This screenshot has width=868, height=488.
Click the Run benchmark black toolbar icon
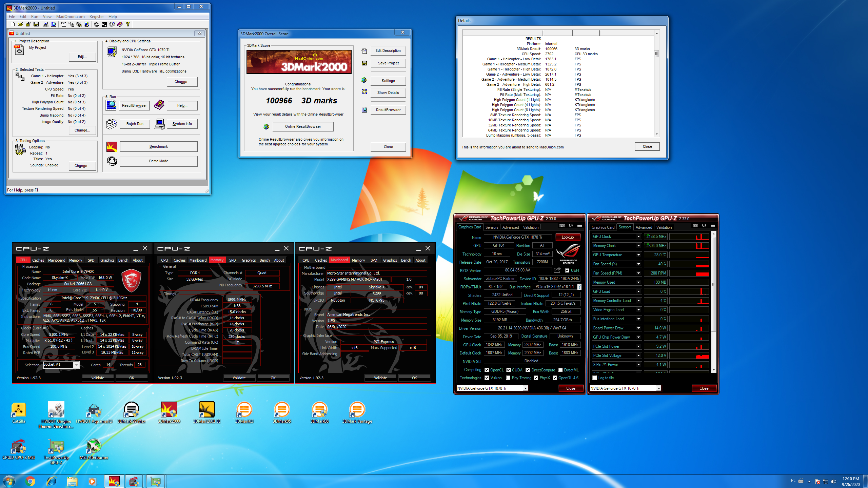pyautogui.click(x=104, y=24)
